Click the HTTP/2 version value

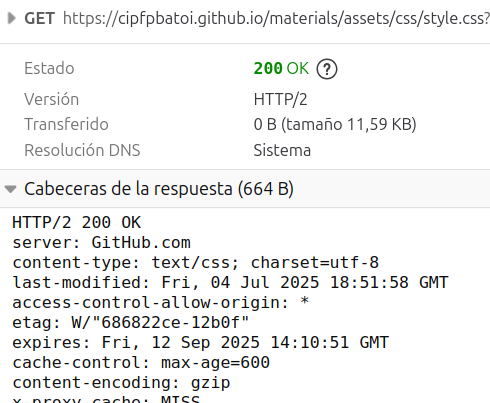(x=280, y=99)
